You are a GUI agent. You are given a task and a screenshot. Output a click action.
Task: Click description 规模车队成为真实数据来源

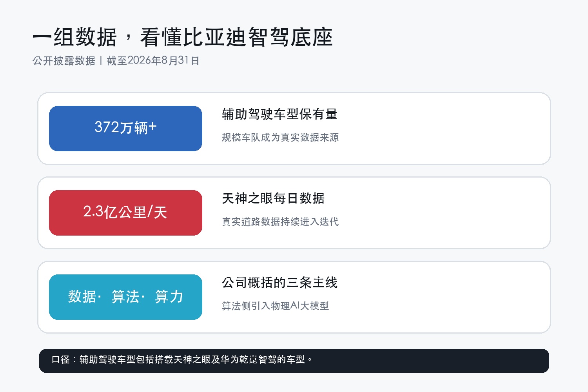[x=280, y=137]
